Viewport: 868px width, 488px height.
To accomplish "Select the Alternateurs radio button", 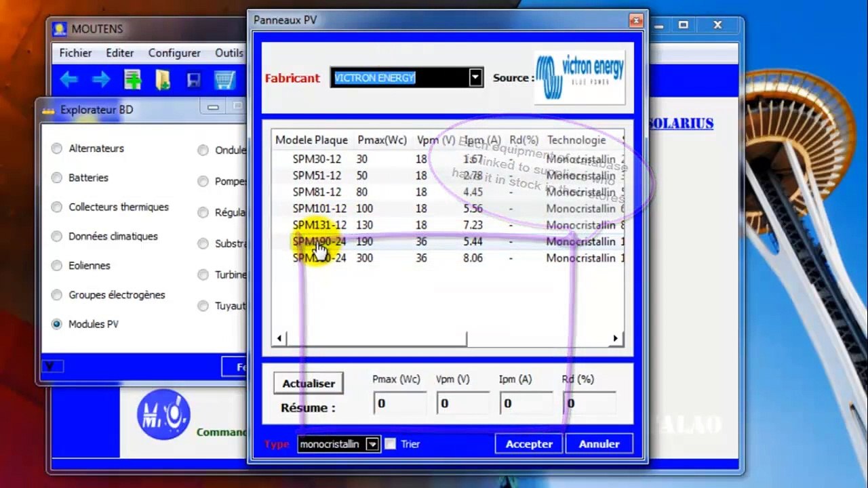I will click(56, 148).
